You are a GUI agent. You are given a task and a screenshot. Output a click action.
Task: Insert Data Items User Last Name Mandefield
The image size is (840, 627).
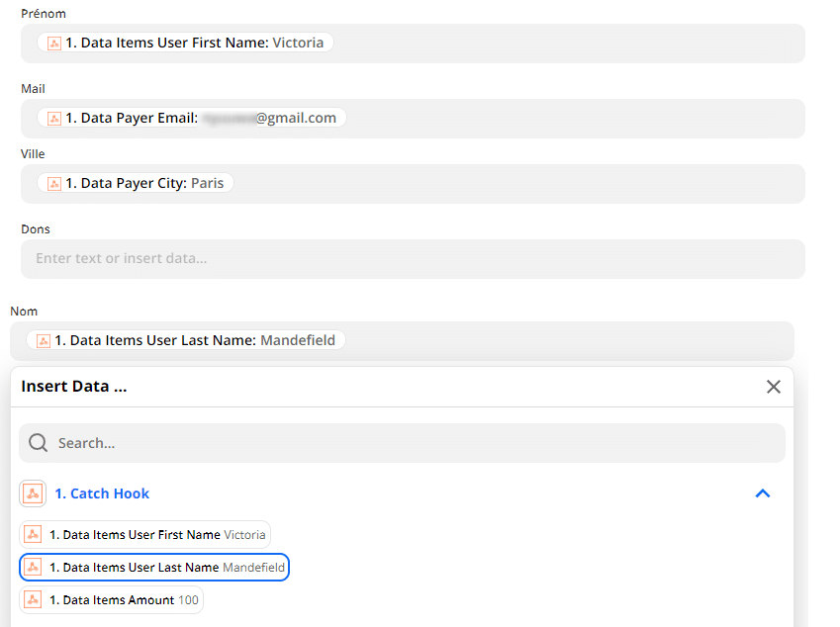click(x=154, y=567)
